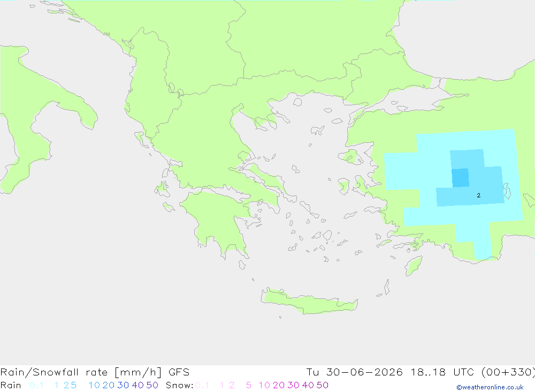535x392 pixels.
Task: Select snow legend value 20
Action: pos(279,385)
